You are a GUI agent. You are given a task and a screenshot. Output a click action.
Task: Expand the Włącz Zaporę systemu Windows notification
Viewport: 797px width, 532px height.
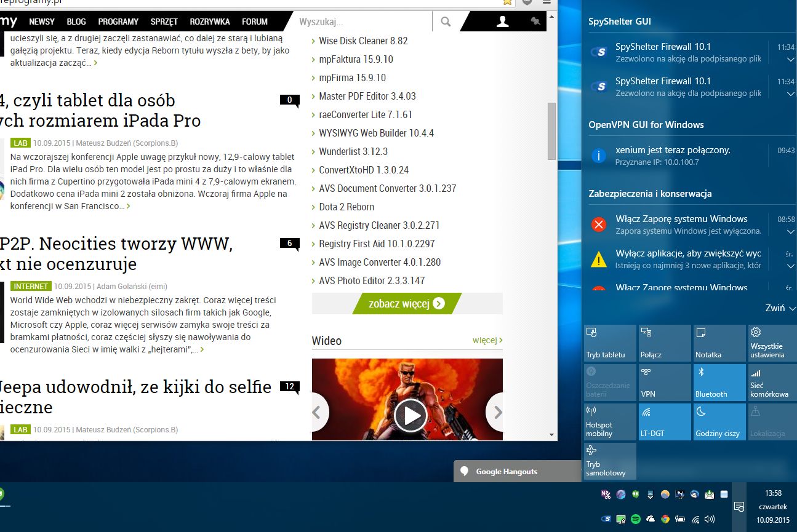(791, 232)
